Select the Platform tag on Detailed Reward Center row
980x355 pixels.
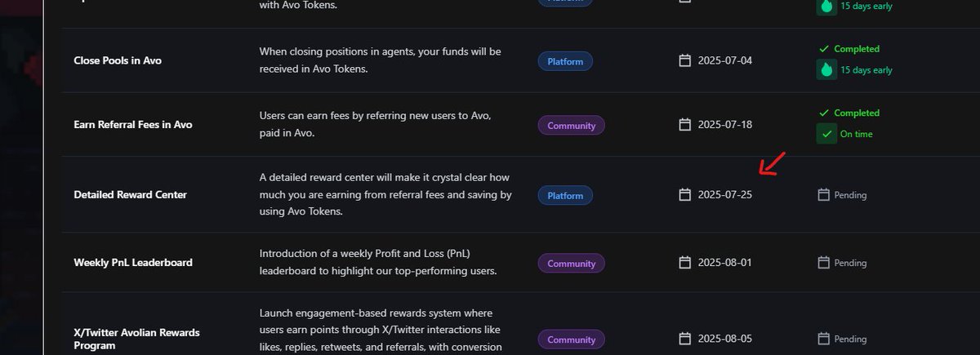[565, 196]
